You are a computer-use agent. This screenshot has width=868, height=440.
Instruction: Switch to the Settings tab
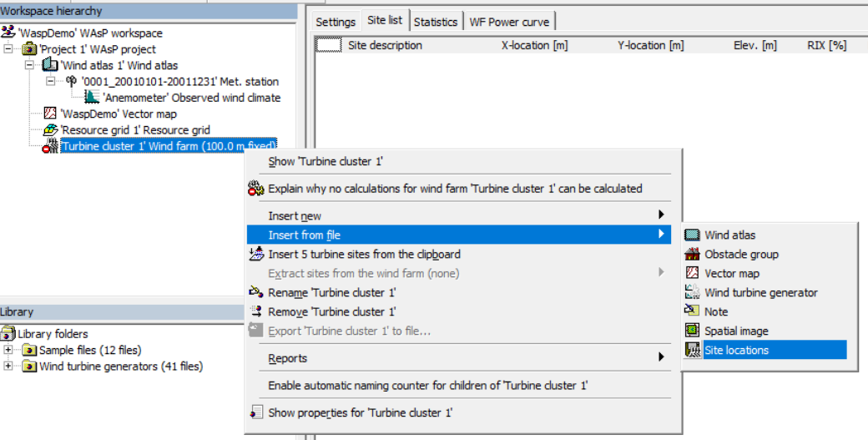[x=336, y=22]
